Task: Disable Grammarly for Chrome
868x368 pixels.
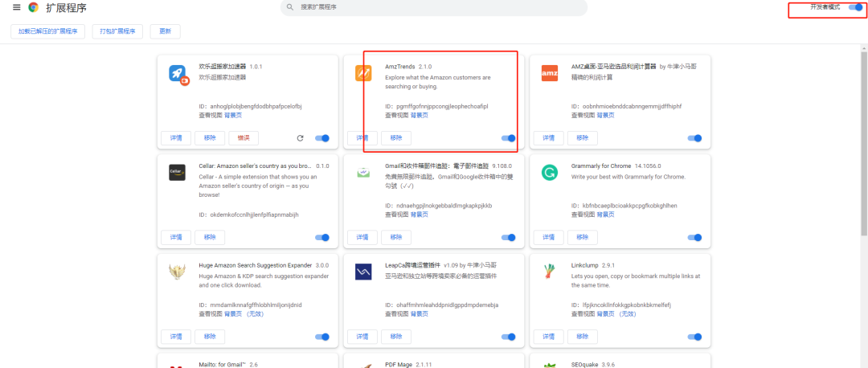Action: (694, 237)
